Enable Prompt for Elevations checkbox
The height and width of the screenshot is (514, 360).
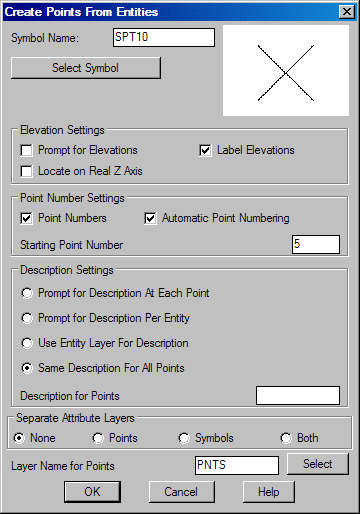point(26,150)
